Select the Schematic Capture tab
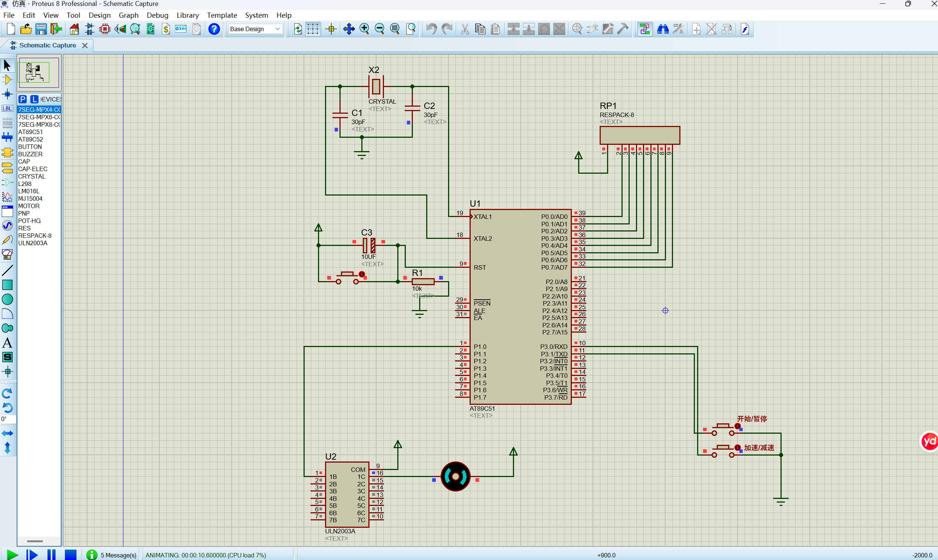 click(x=47, y=45)
